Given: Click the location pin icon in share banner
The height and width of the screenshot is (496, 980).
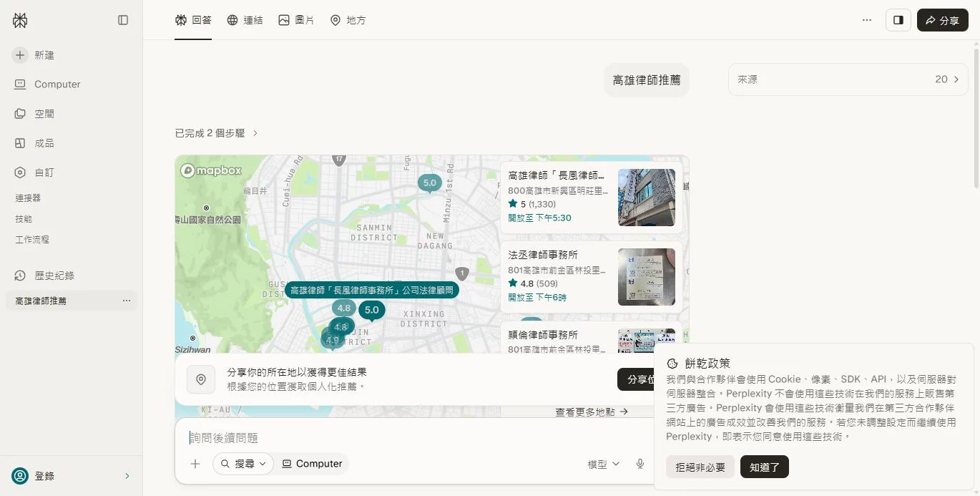Looking at the screenshot, I should tap(201, 379).
